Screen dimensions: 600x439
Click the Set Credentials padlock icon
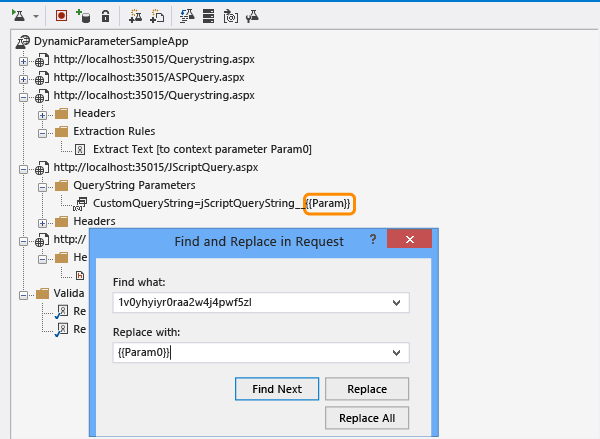click(x=105, y=16)
